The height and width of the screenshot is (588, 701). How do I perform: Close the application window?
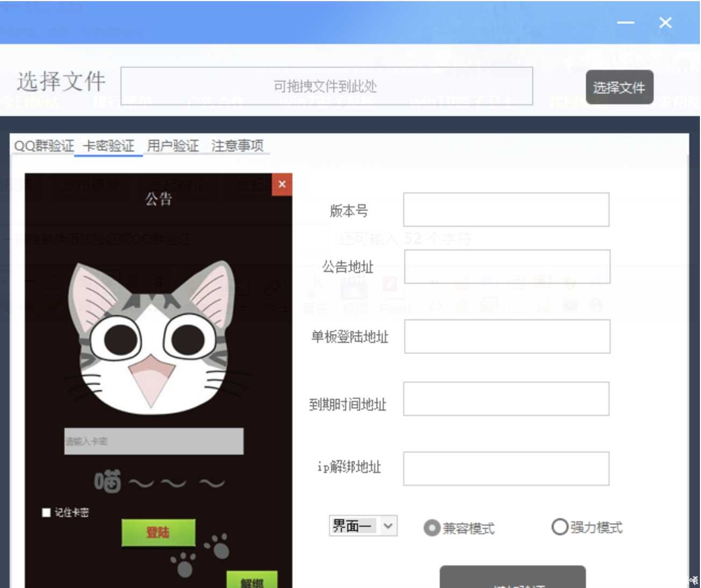666,23
